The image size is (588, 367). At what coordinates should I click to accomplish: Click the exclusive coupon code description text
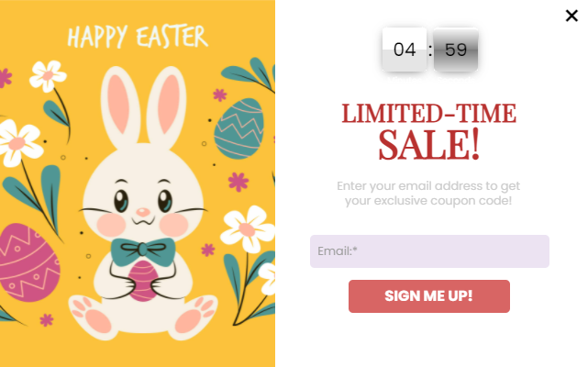click(428, 193)
